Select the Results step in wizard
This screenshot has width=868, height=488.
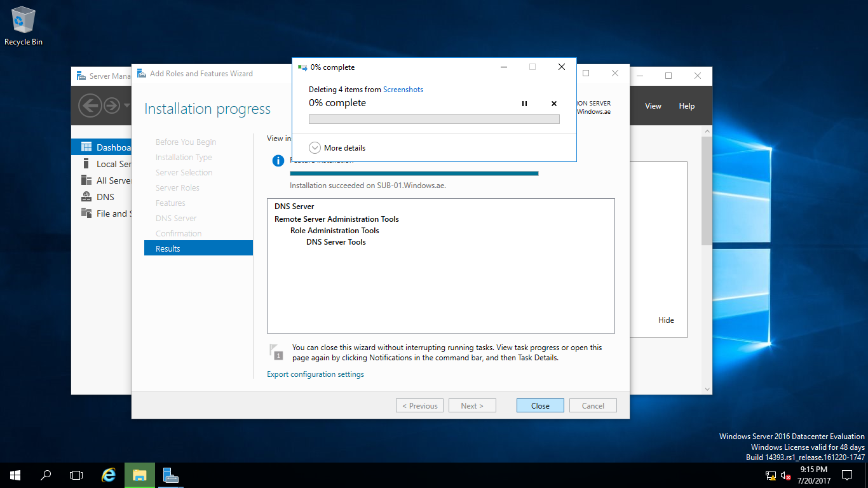(198, 248)
